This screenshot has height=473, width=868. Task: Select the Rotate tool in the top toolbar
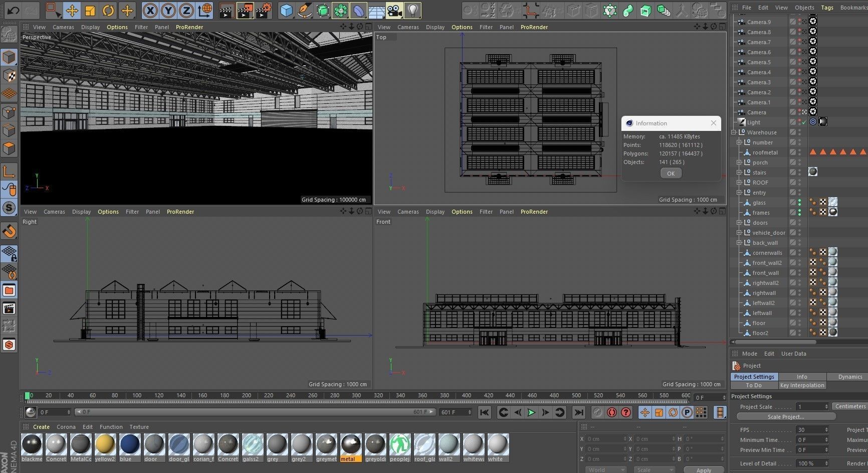(108, 10)
